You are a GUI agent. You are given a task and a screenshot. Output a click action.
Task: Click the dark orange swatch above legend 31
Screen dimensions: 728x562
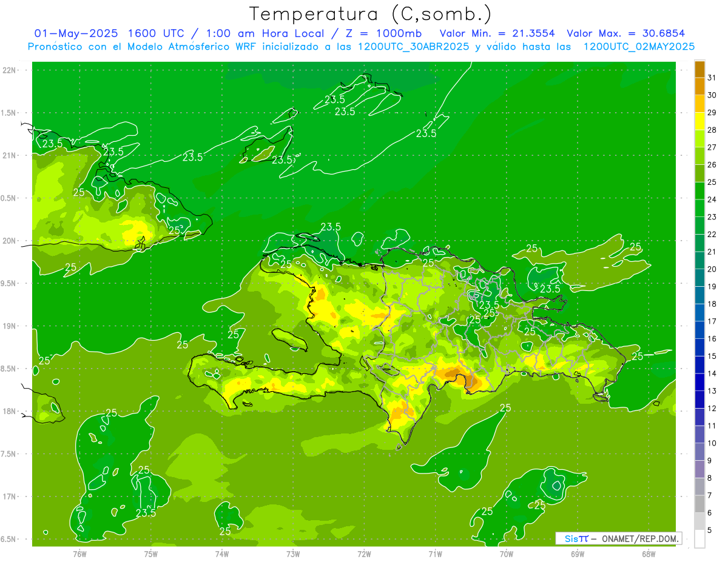[699, 70]
